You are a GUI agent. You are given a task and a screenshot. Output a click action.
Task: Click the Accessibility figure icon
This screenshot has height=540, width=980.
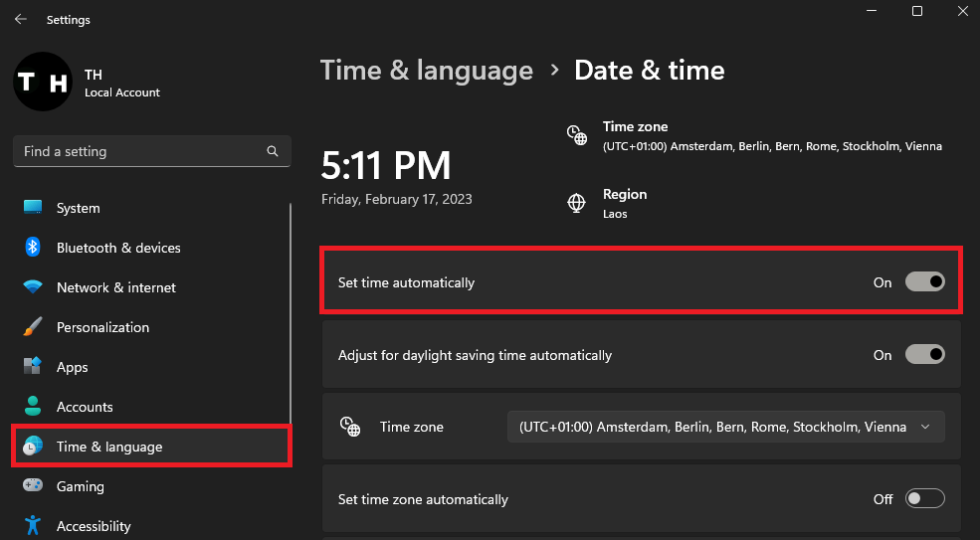click(33, 525)
